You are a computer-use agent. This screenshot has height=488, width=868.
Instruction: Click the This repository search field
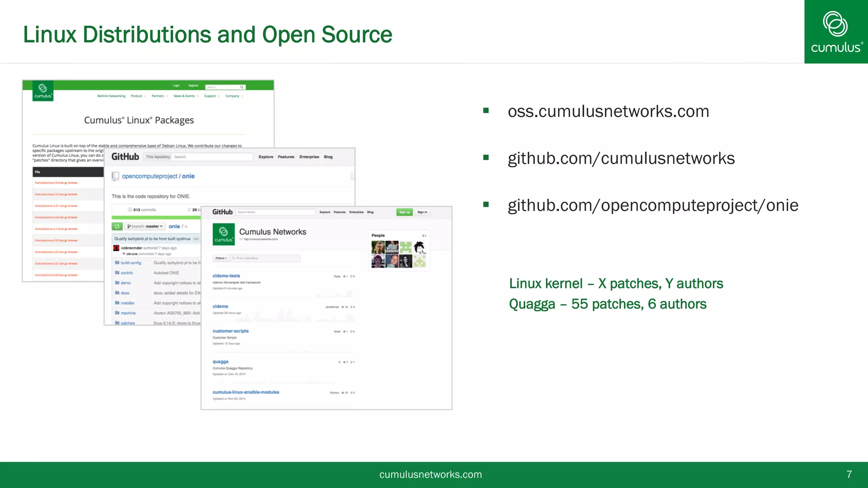click(x=198, y=157)
